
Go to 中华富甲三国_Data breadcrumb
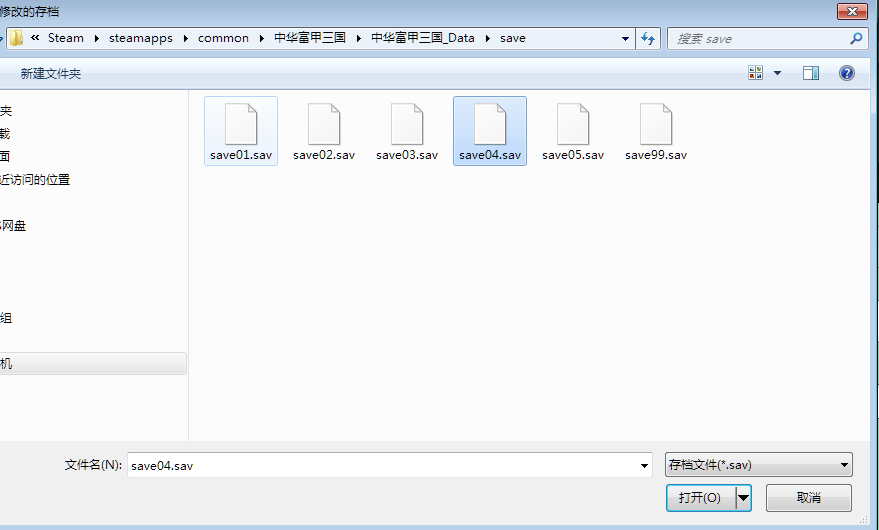click(423, 38)
